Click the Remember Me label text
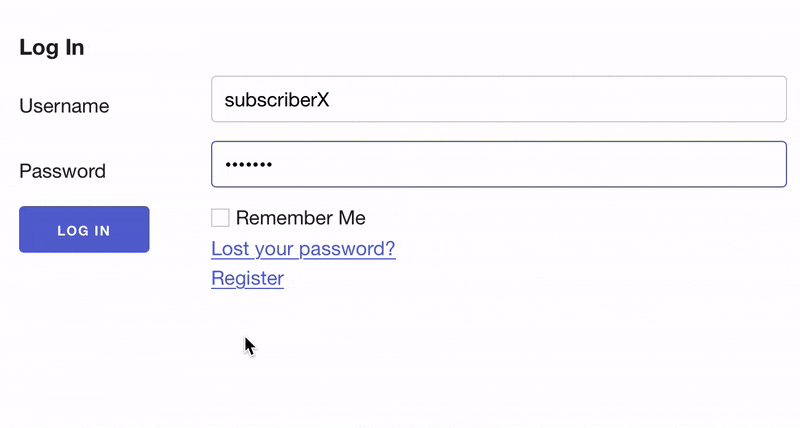Viewport: 800px width, 428px height. tap(300, 218)
